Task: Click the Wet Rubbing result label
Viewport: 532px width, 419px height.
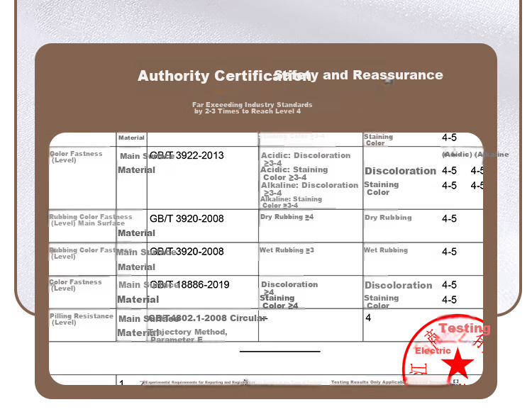Action: (386, 250)
